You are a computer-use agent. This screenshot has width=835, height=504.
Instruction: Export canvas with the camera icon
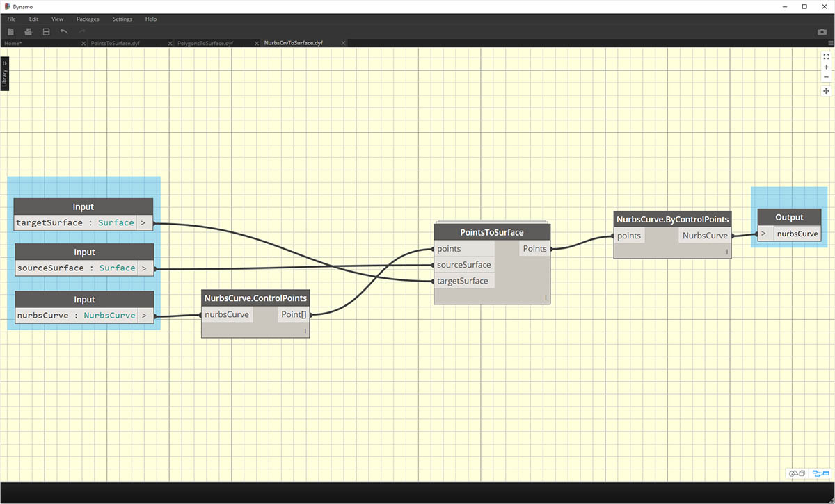tap(822, 32)
